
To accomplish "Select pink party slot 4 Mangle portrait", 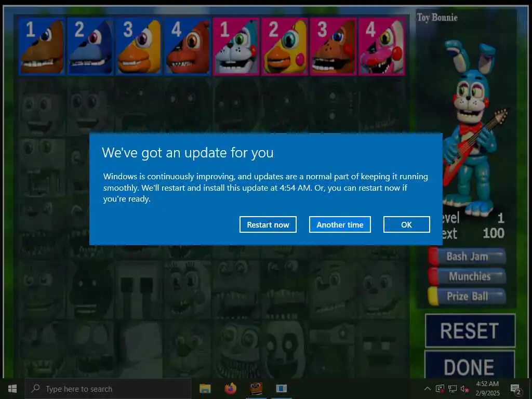I will click(381, 46).
